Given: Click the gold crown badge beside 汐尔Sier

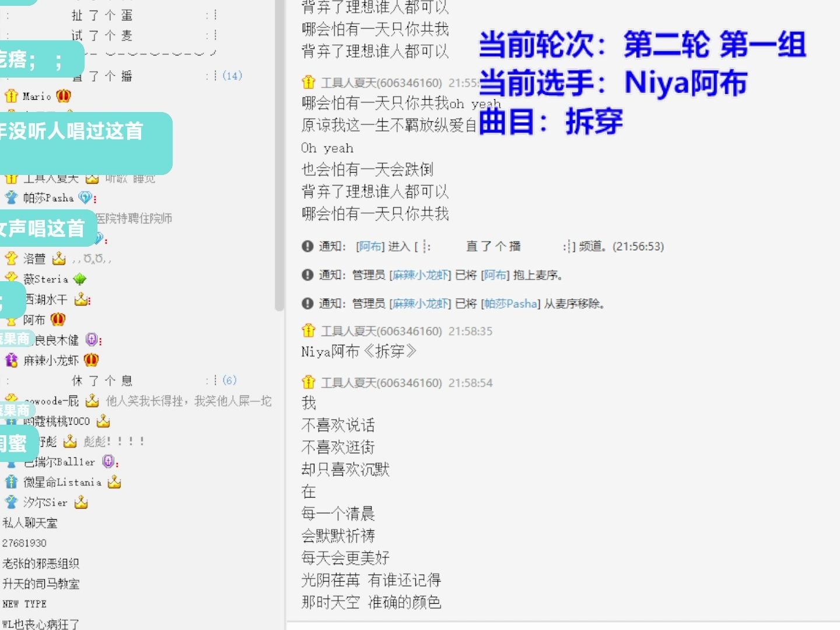Looking at the screenshot, I should click(x=81, y=502).
